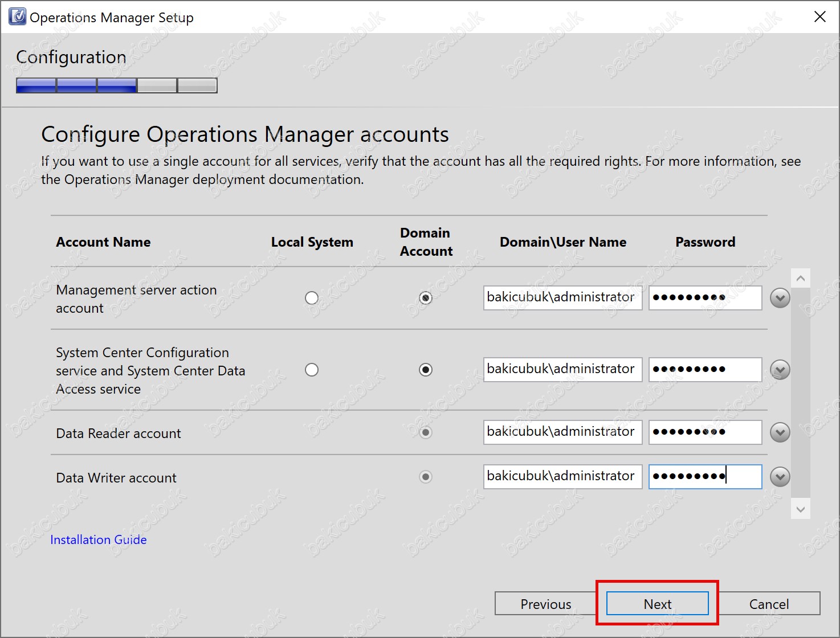Screen dimensions: 840x638
Task: Click password field for Data Reader account
Action: click(x=706, y=432)
